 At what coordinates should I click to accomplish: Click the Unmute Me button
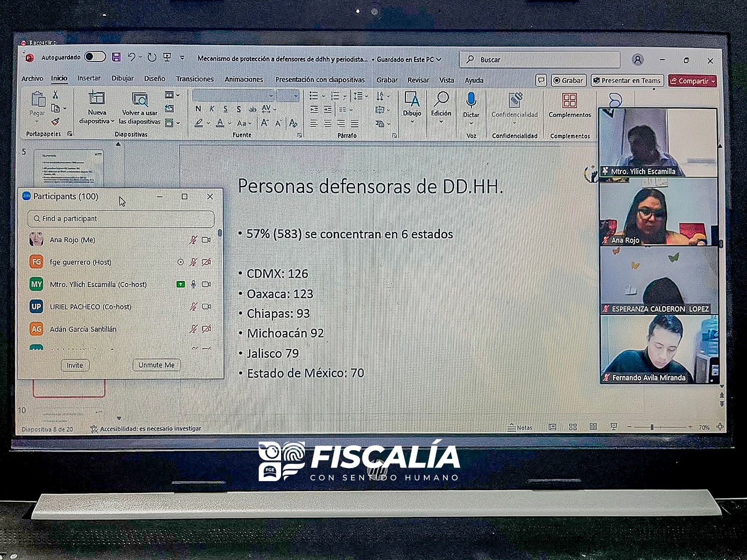point(156,365)
